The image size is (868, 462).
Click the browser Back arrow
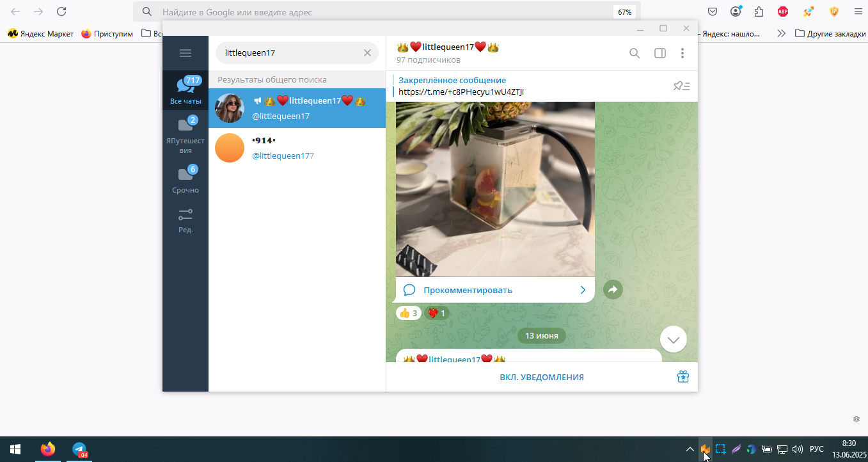pyautogui.click(x=15, y=12)
